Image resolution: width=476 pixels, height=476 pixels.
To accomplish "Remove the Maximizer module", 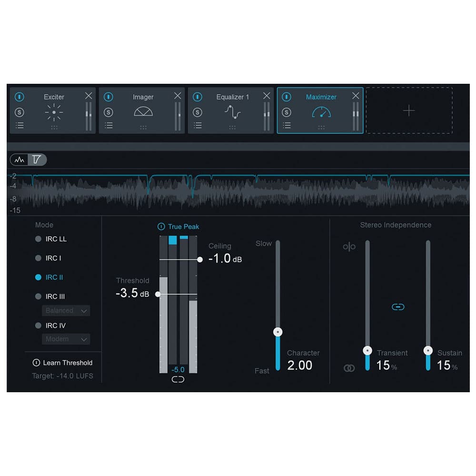I will [356, 96].
